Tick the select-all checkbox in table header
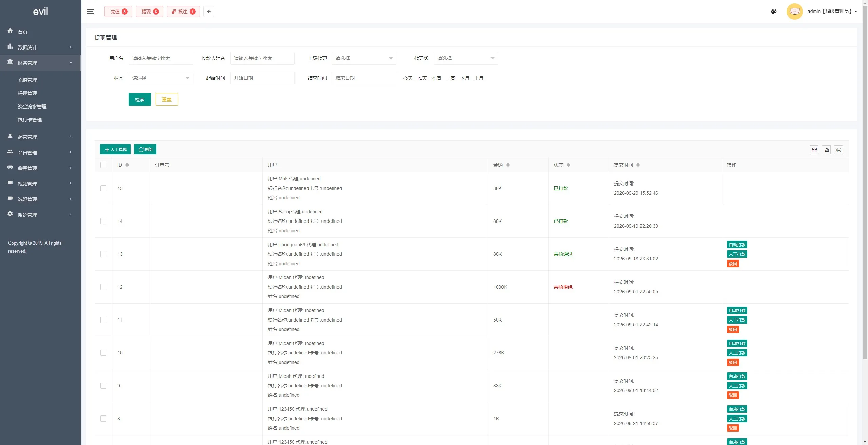 click(x=103, y=165)
